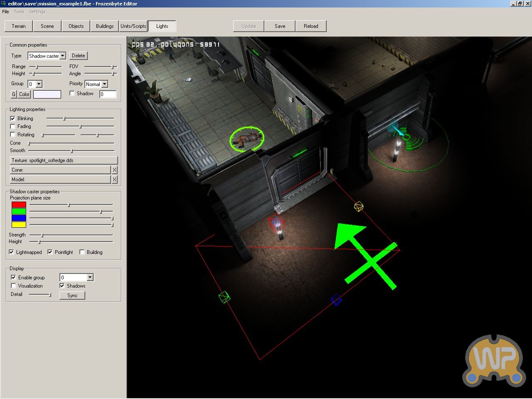Select the red light marker near the door

276,223
